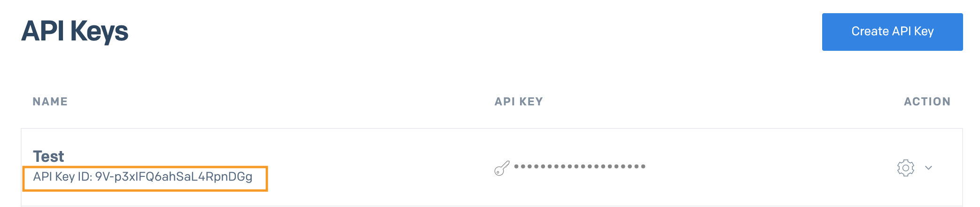The image size is (980, 207).
Task: Click the gear settings icon for Test key
Action: point(905,168)
